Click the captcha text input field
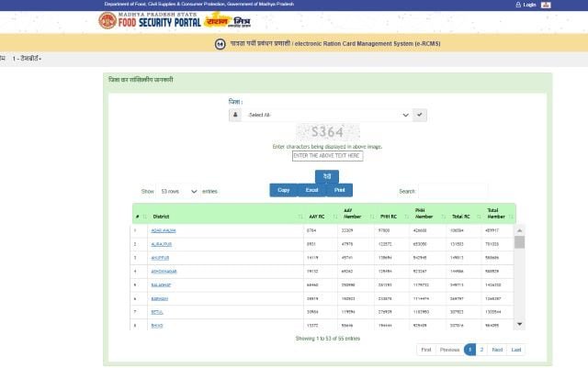 pyautogui.click(x=327, y=156)
